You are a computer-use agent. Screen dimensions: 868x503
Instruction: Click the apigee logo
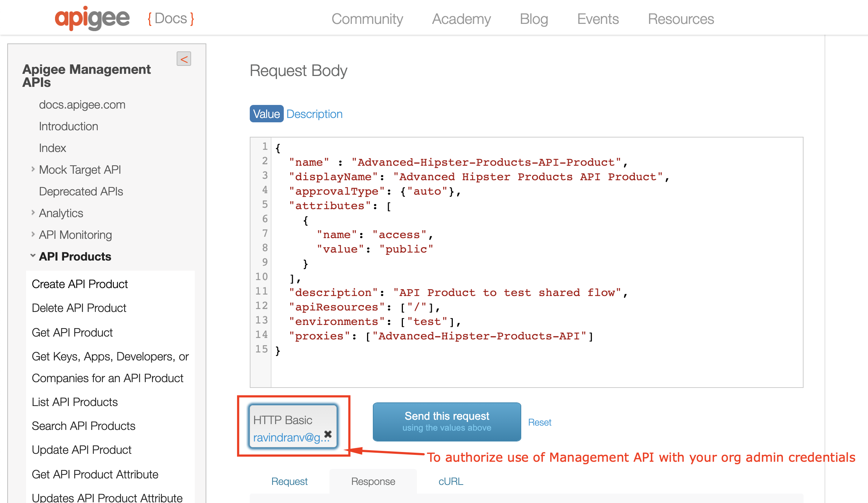[x=92, y=18]
